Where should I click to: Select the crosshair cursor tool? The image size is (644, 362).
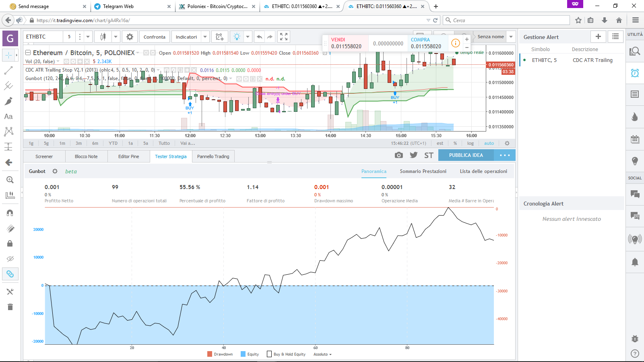(8, 55)
